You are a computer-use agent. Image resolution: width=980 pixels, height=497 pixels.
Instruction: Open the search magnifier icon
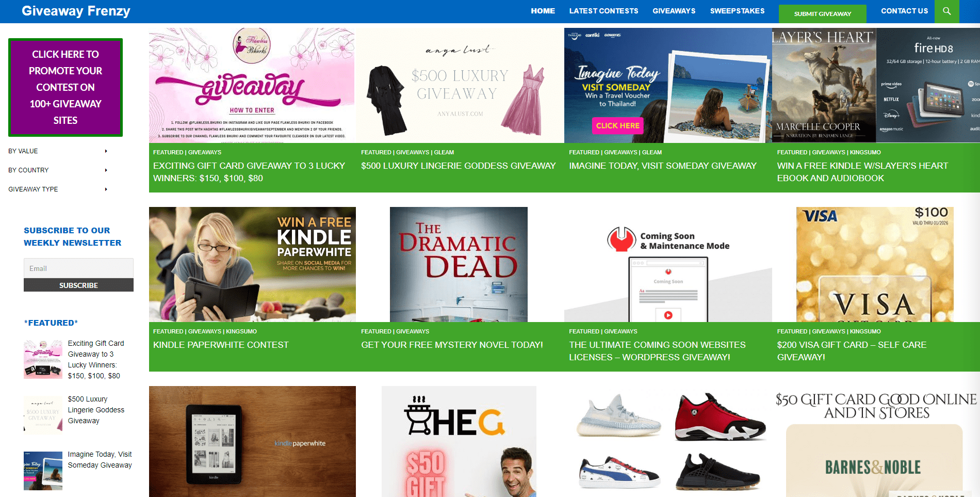(946, 11)
